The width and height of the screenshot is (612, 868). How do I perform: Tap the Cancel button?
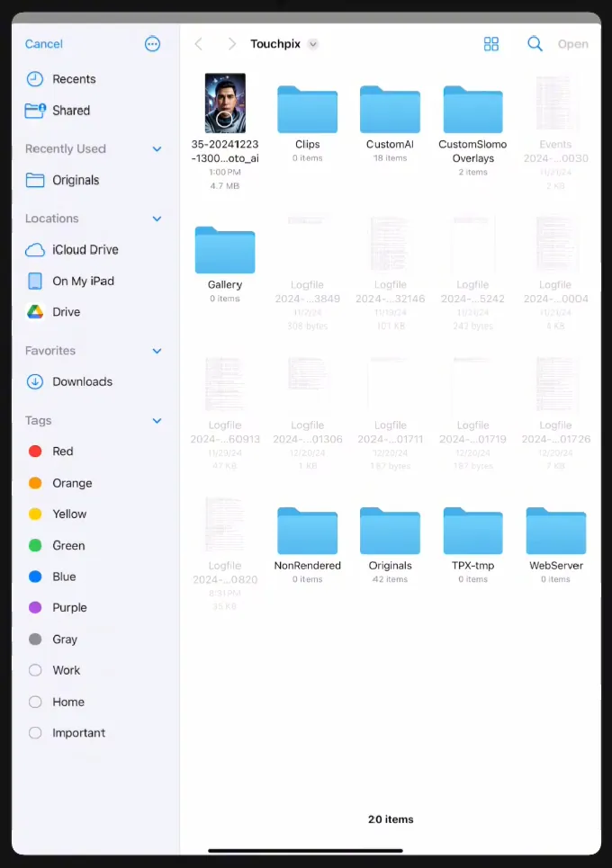point(44,44)
